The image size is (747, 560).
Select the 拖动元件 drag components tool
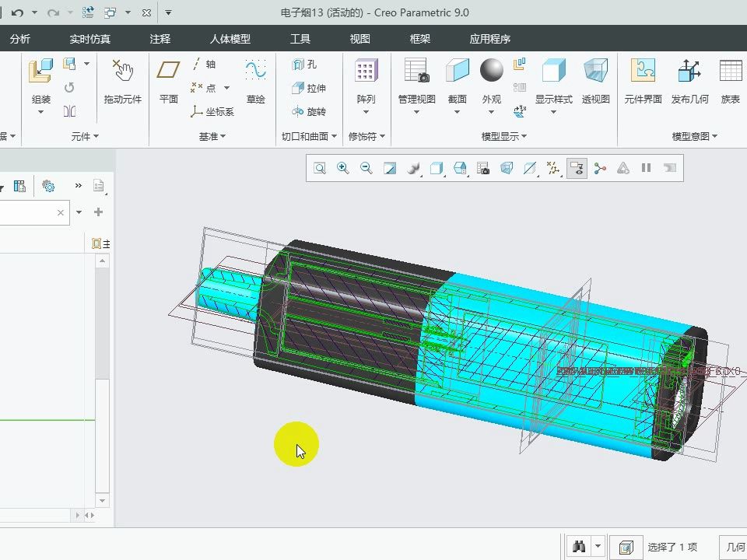coord(123,82)
